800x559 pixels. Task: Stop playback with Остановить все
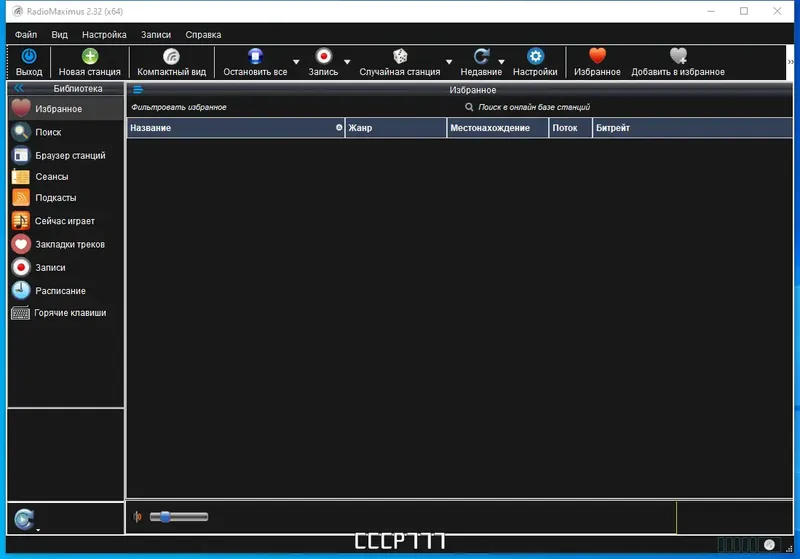tap(255, 62)
